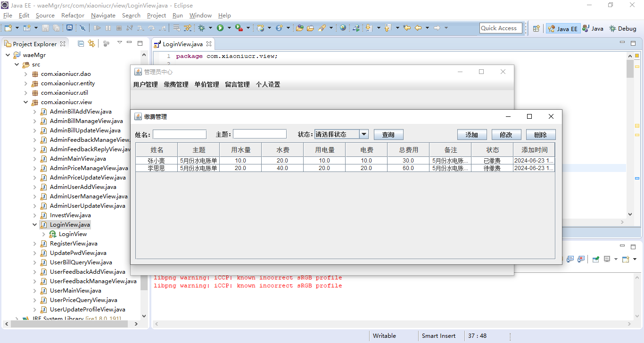Click the 修改 modify button
The height and width of the screenshot is (343, 644).
pyautogui.click(x=506, y=135)
